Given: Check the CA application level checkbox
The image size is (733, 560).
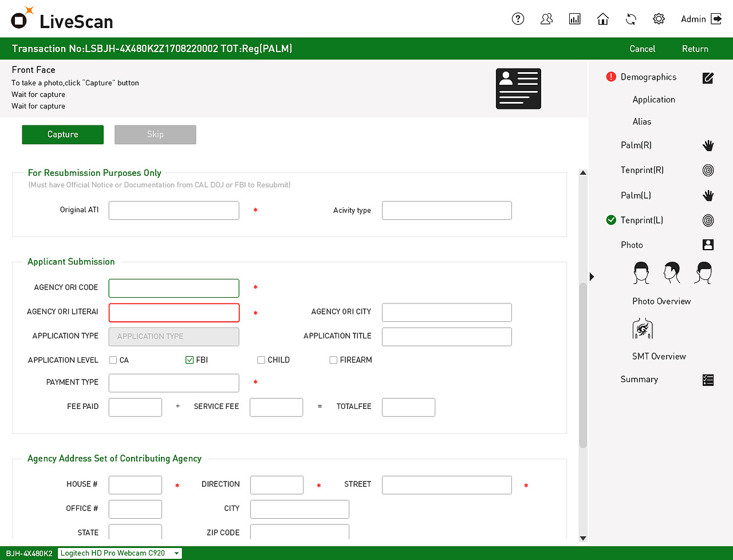Looking at the screenshot, I should [x=112, y=360].
